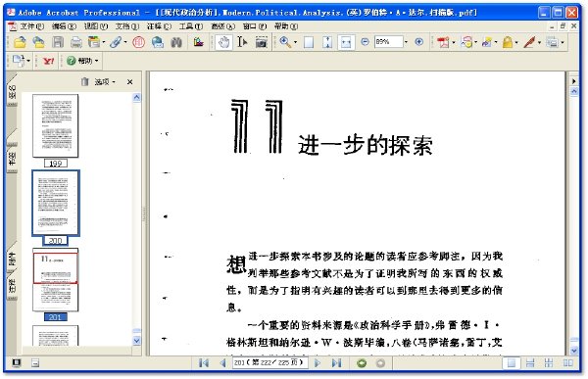The height and width of the screenshot is (379, 588).
Task: Click the Comment & Markup icon
Action: (x=467, y=42)
